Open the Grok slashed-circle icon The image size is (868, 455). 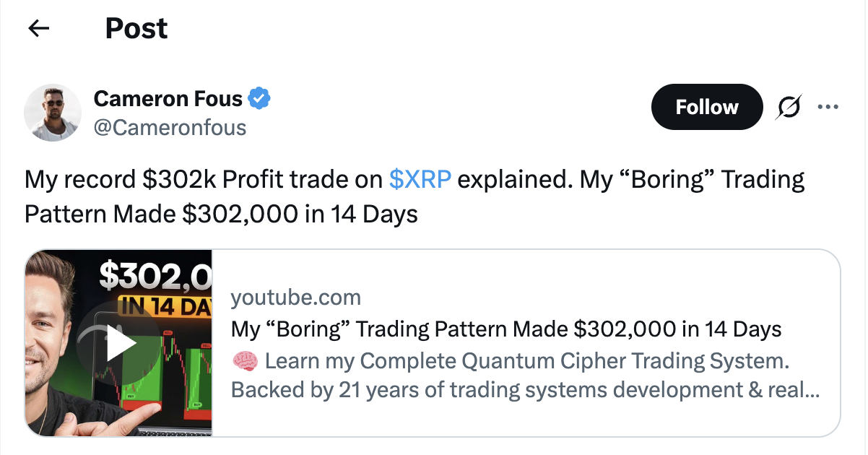point(789,108)
